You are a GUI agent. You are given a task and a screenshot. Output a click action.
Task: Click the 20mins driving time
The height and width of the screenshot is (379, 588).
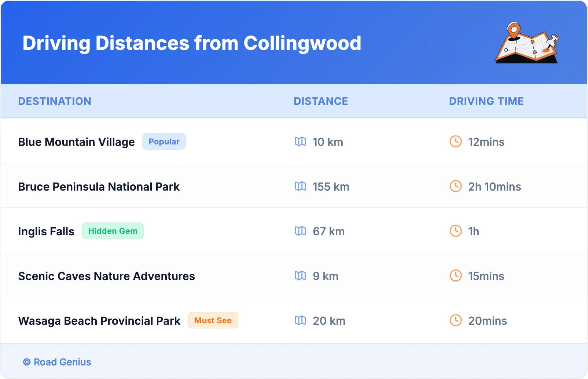pyautogui.click(x=488, y=321)
